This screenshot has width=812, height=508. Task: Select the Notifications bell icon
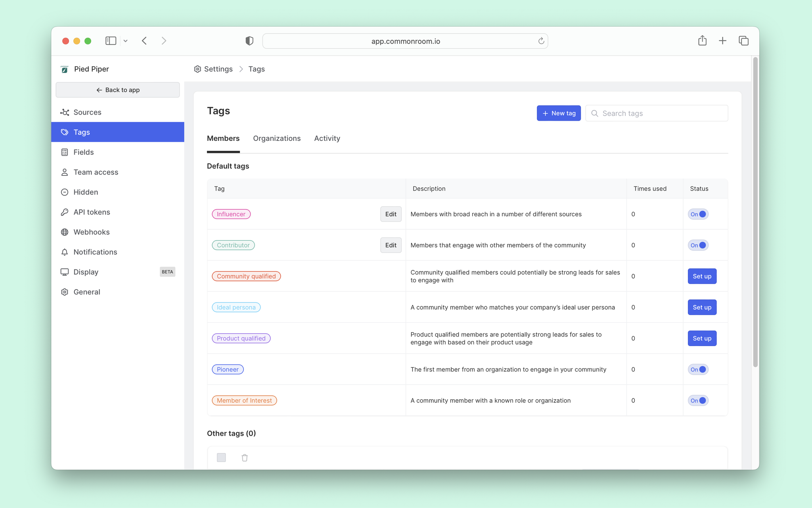[x=65, y=252]
